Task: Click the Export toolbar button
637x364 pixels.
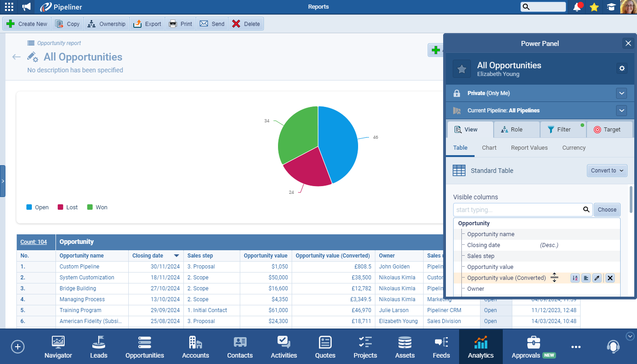Action: point(147,24)
